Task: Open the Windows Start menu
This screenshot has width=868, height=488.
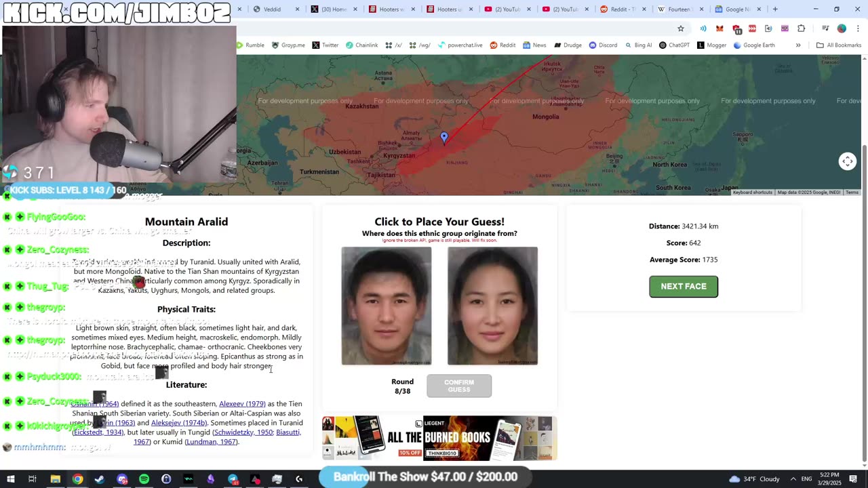Action: tap(10, 479)
